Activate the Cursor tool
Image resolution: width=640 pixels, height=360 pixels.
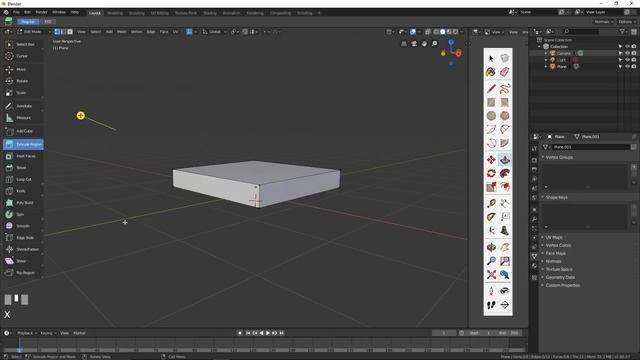click(x=23, y=56)
